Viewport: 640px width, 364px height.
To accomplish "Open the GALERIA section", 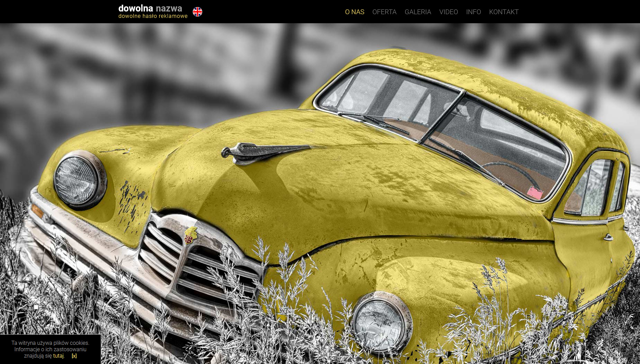I will (x=418, y=12).
